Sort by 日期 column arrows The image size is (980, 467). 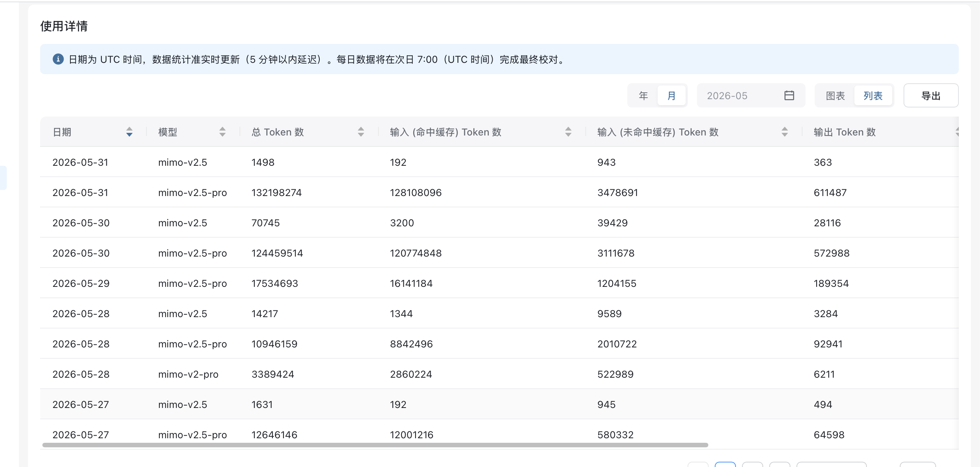coord(129,132)
